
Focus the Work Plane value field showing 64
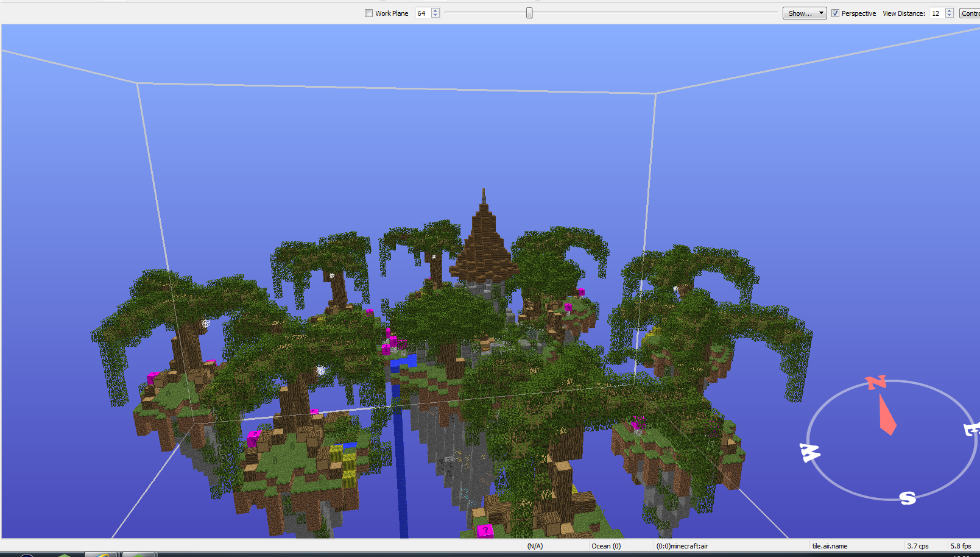click(x=423, y=13)
